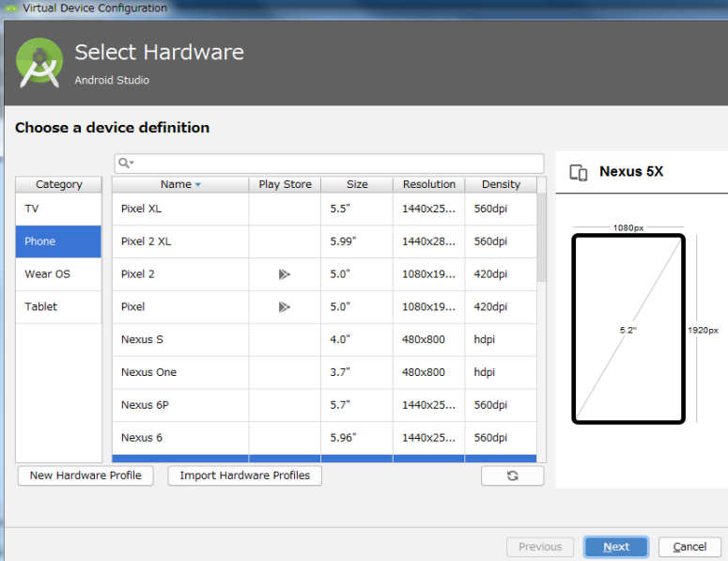Click the device list vertical scrollbar
The image size is (728, 561).
(x=541, y=237)
